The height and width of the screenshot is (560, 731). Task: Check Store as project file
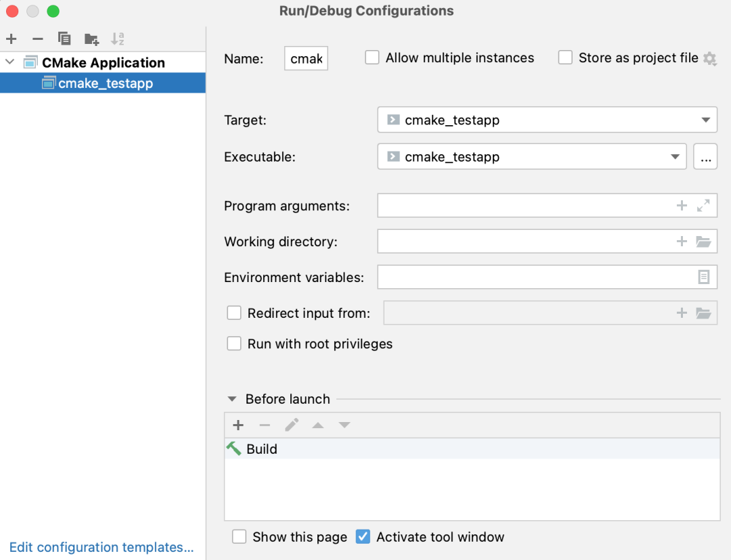565,57
